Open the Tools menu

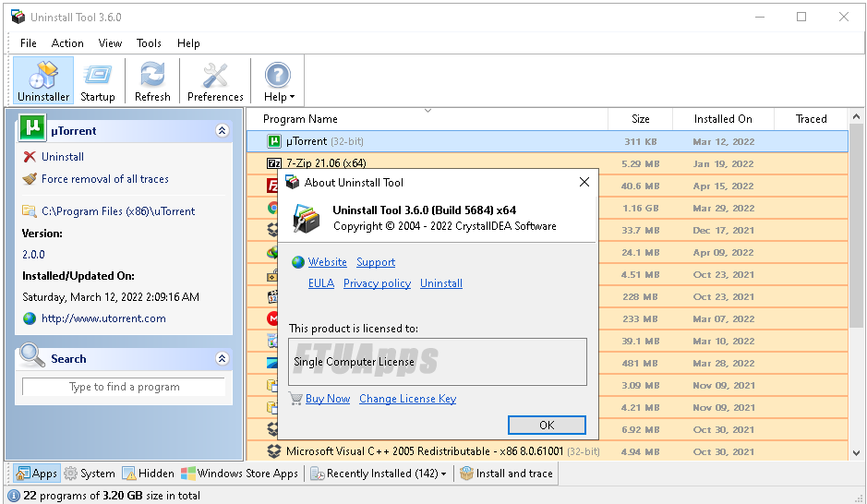coord(149,43)
